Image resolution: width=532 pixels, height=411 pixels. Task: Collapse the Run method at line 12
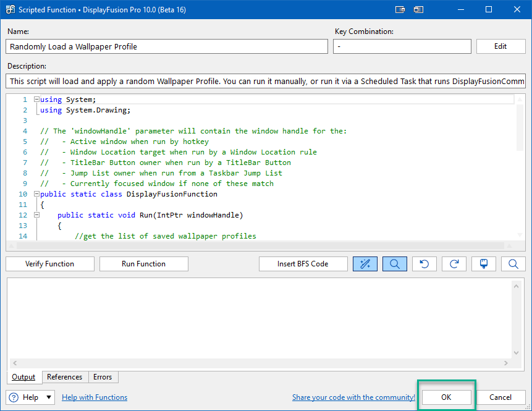36,215
